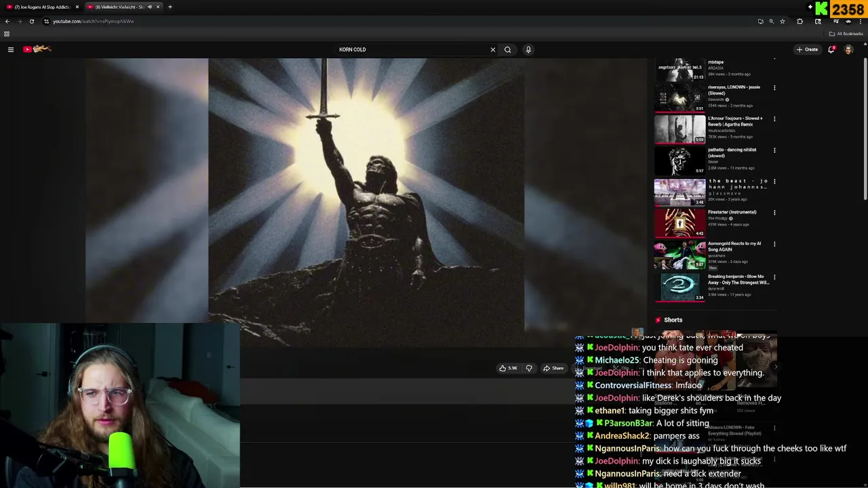Image resolution: width=868 pixels, height=488 pixels.
Task: Start voice search with the microphone icon
Action: tap(528, 49)
